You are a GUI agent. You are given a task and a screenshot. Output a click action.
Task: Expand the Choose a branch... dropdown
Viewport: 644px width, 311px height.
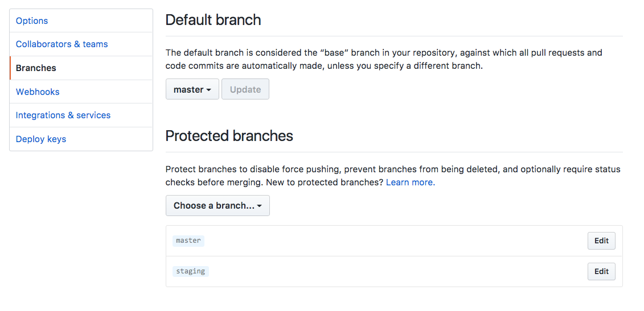pos(218,205)
